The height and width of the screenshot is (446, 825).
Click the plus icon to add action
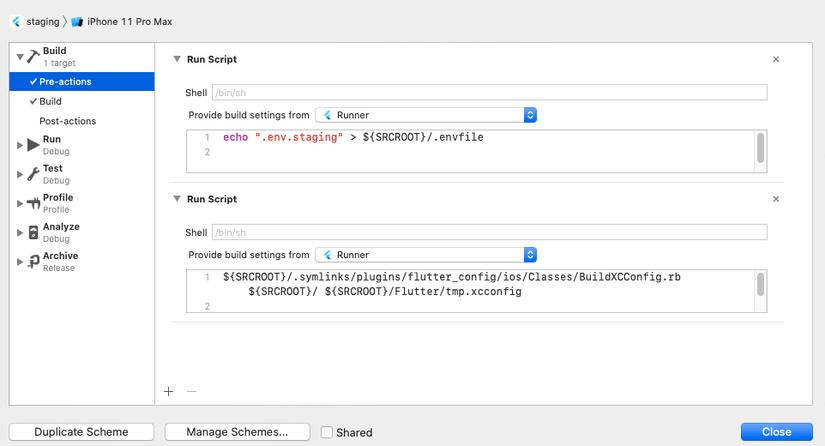[x=168, y=392]
